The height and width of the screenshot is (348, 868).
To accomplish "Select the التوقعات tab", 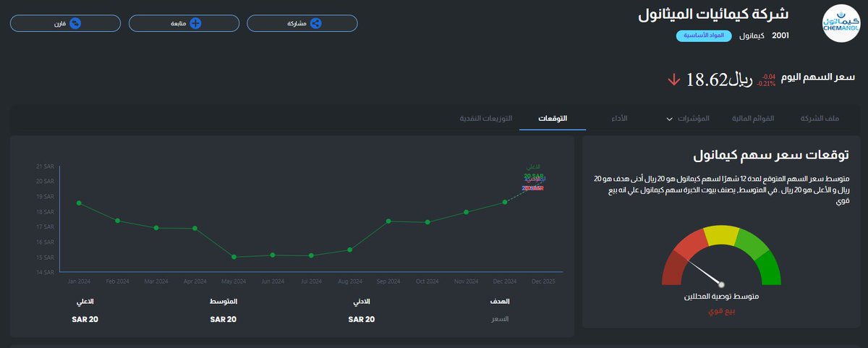I will click(x=553, y=118).
